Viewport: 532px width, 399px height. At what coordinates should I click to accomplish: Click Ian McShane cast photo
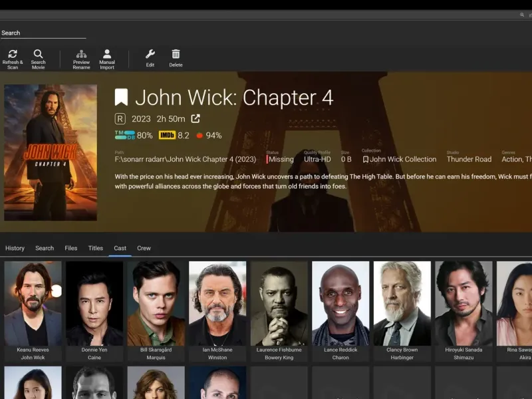click(x=217, y=303)
